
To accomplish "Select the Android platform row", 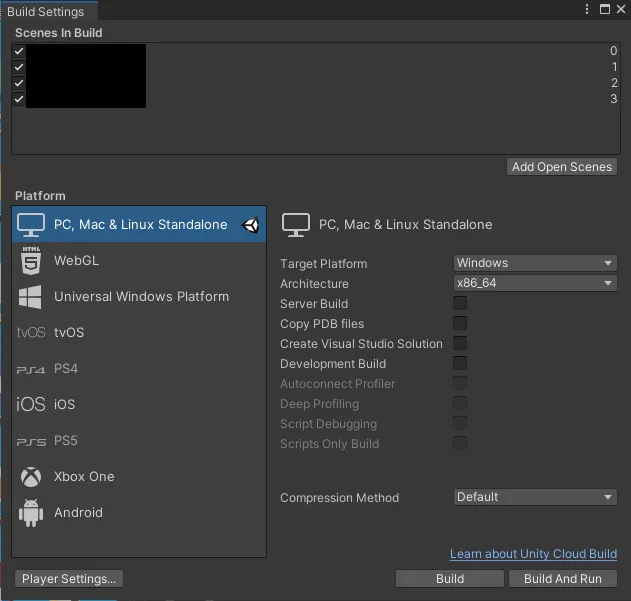I will (x=139, y=513).
